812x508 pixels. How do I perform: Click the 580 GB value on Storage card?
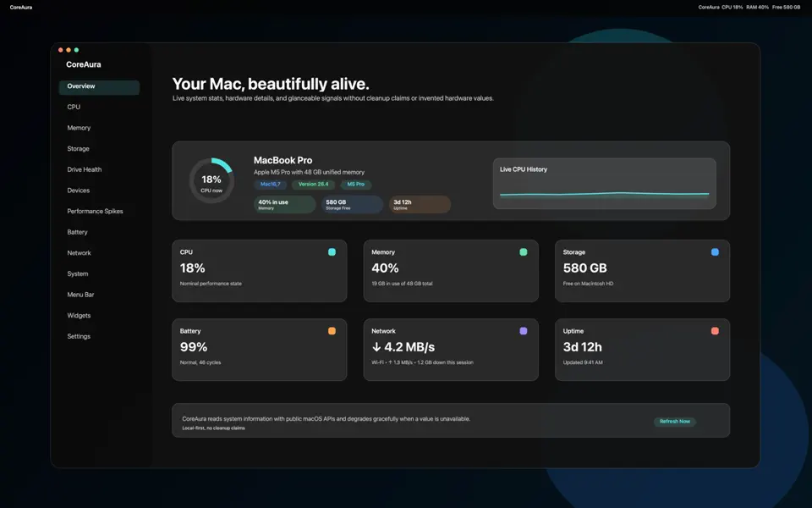tap(585, 268)
